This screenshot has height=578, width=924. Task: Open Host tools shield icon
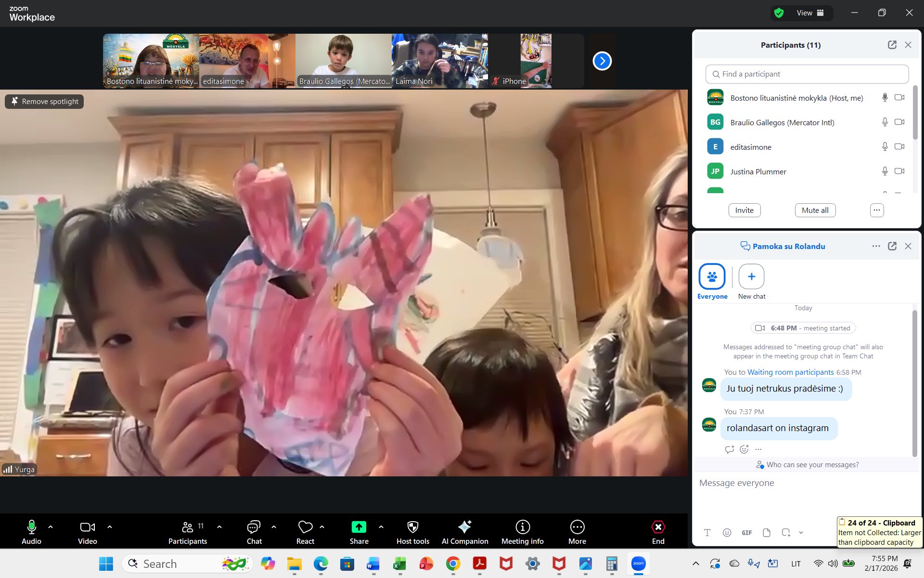412,527
